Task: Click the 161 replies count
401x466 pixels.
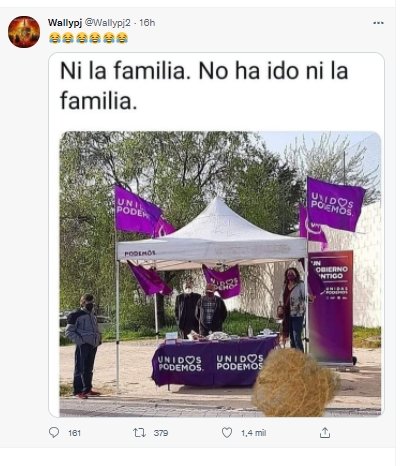Action: click(x=74, y=433)
